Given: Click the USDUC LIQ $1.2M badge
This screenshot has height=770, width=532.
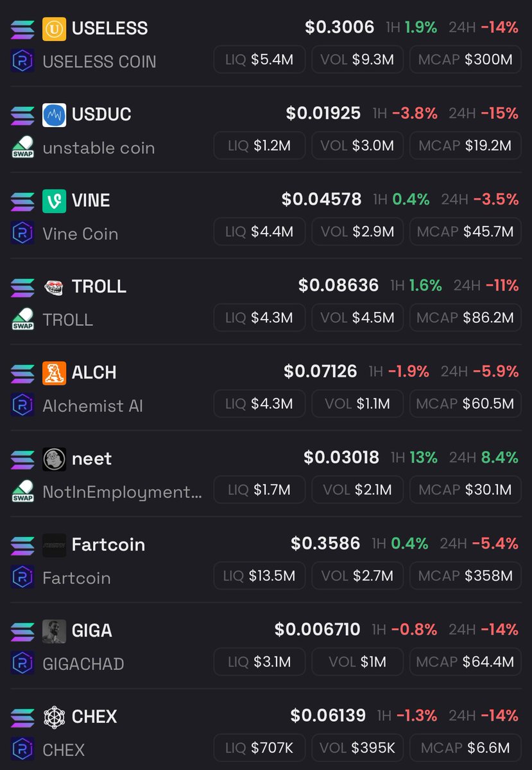Looking at the screenshot, I should 259,146.
